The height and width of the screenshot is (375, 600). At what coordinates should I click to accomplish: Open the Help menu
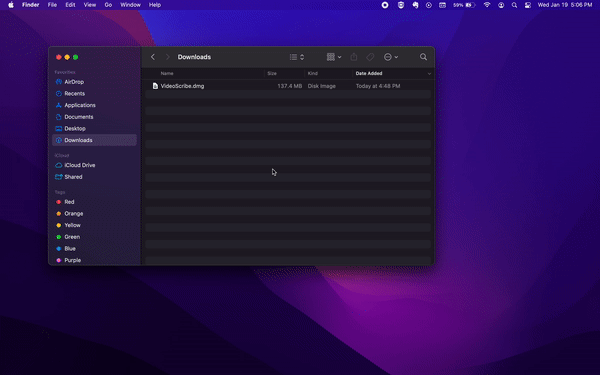point(155,5)
